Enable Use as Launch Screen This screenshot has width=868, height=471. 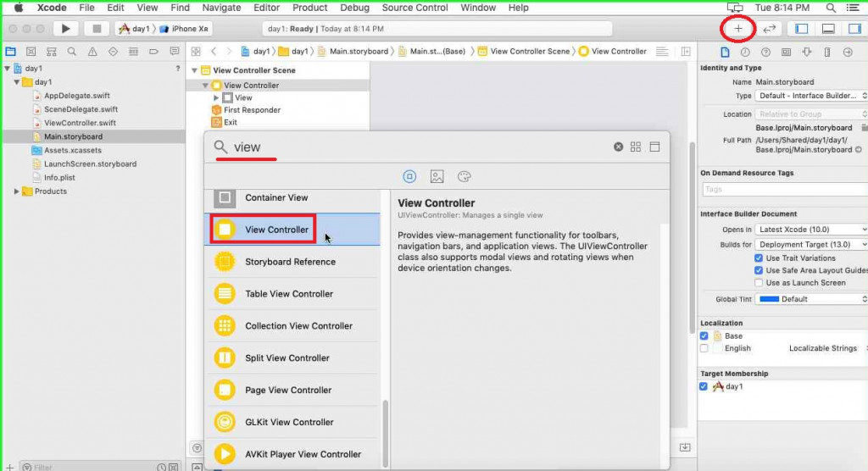click(759, 282)
